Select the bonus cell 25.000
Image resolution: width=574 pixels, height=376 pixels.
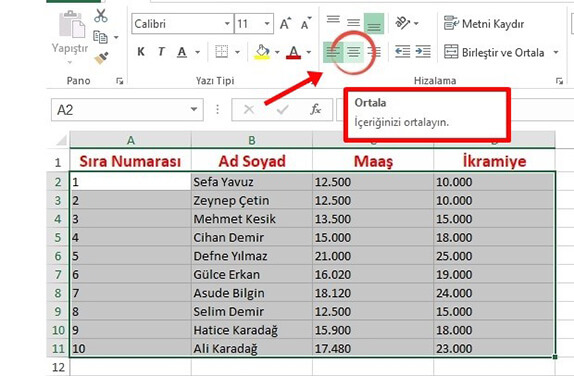494,256
